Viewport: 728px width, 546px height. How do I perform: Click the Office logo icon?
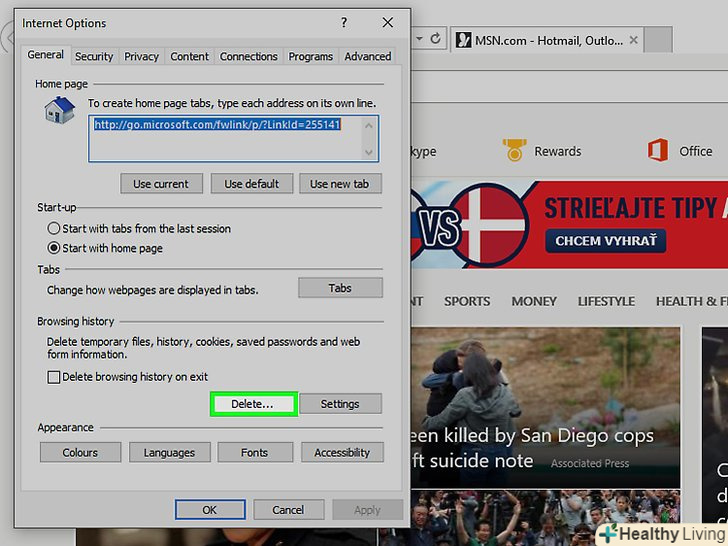[658, 150]
